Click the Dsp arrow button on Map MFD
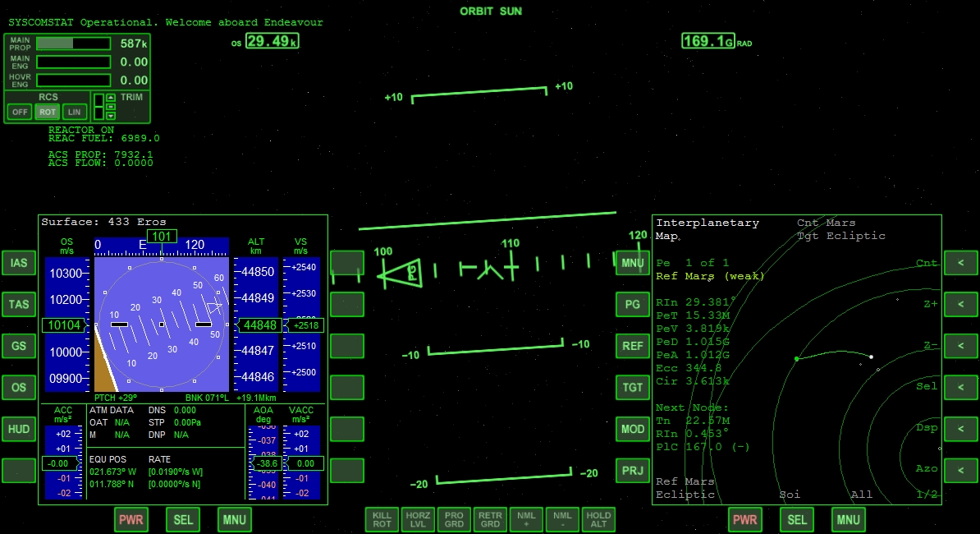Viewport: 980px width, 534px height. [960, 429]
